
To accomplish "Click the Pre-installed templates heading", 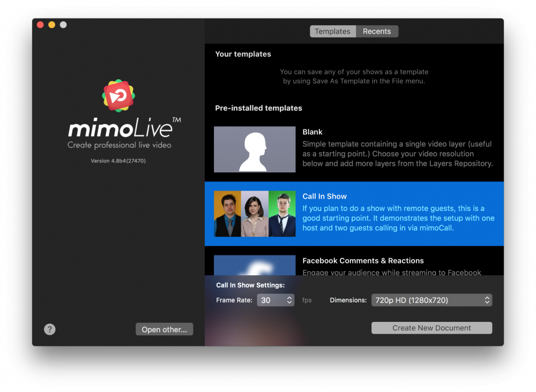I will point(259,108).
